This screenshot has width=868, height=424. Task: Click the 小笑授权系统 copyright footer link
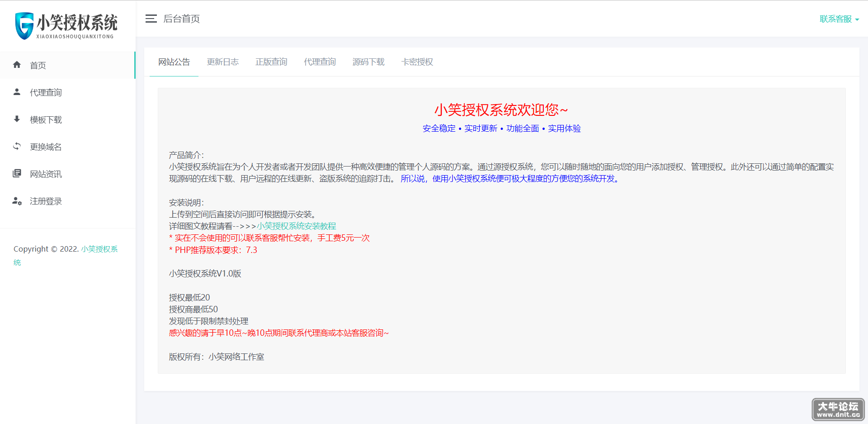tap(99, 249)
